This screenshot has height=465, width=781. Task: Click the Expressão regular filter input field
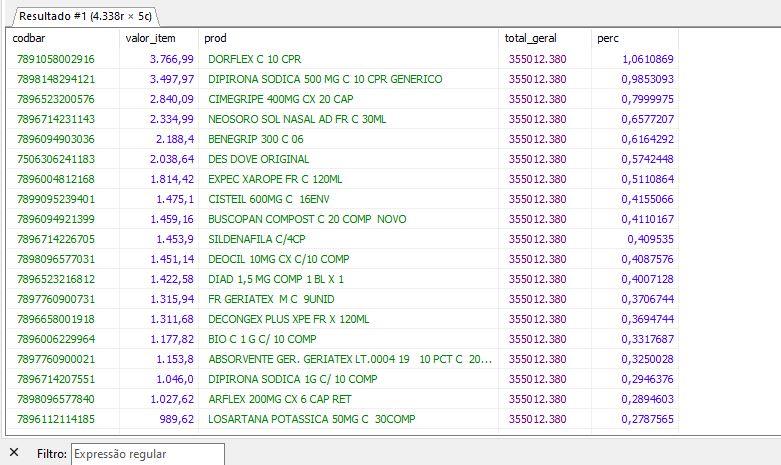[147, 454]
